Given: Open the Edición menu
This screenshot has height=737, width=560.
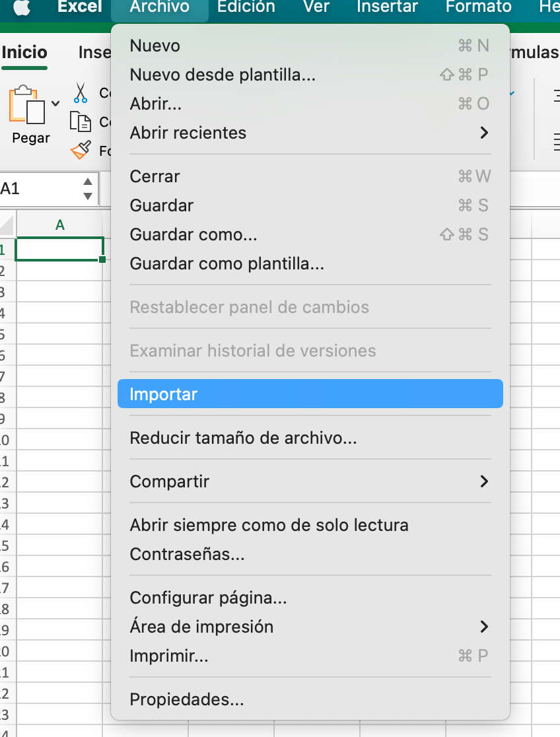Looking at the screenshot, I should click(x=246, y=7).
